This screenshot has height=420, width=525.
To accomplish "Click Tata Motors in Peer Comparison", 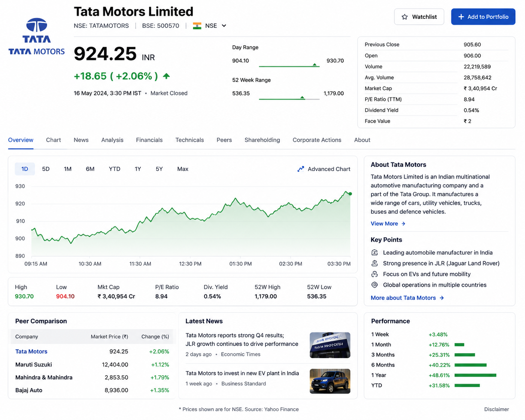I will (31, 351).
